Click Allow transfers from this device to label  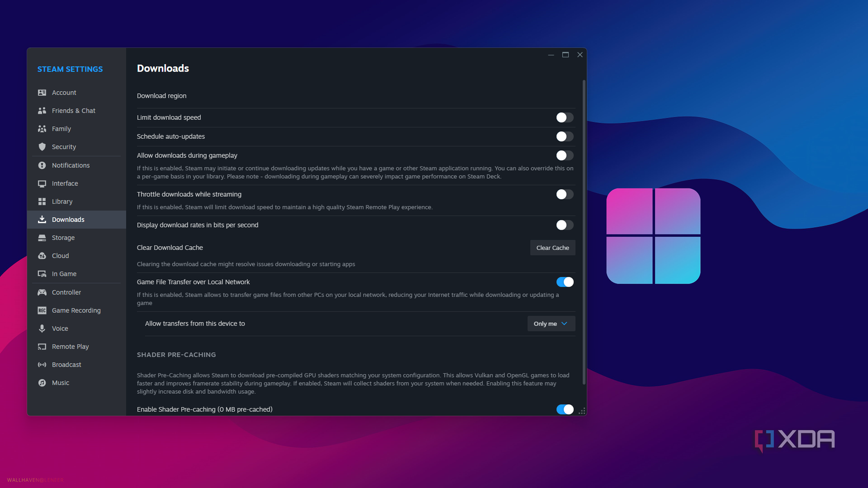pos(195,323)
